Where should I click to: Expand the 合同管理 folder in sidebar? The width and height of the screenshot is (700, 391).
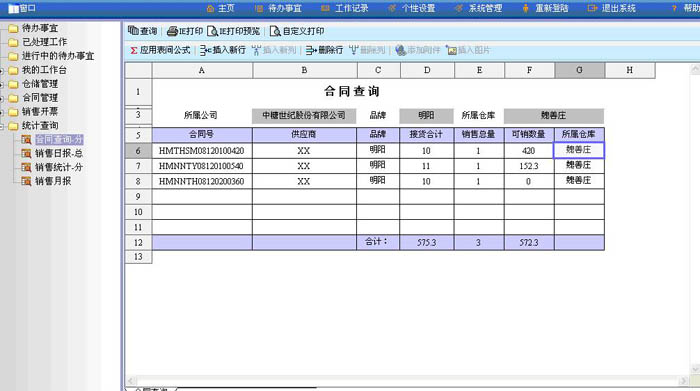(x=1, y=98)
